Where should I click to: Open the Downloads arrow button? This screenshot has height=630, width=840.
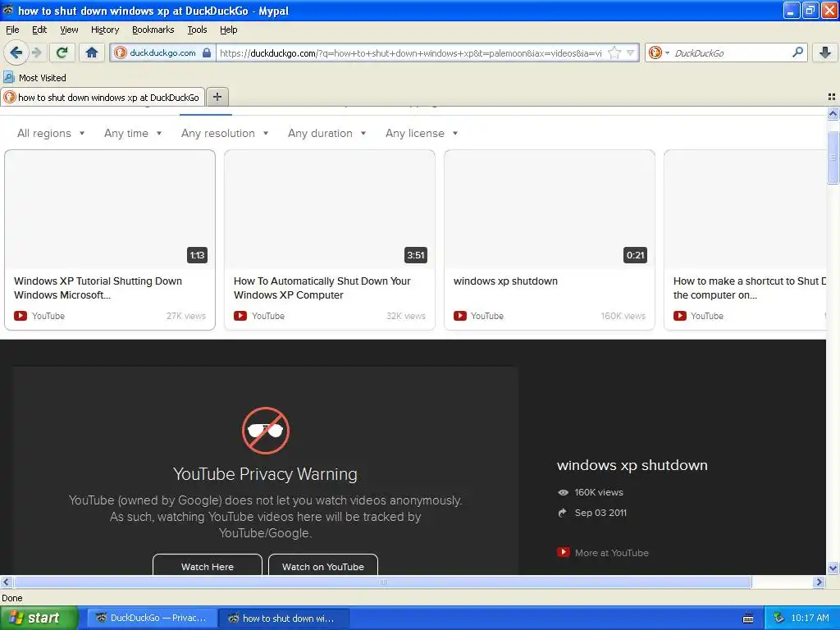825,52
